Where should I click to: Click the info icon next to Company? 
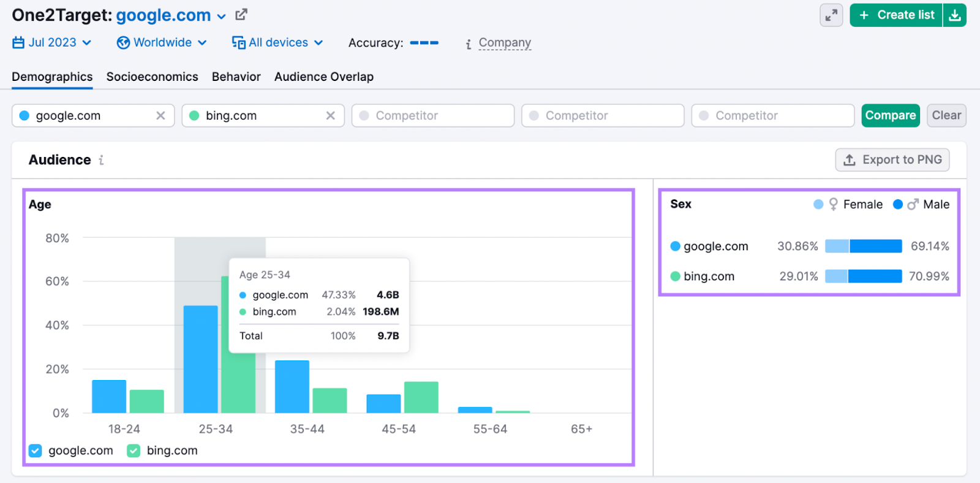tap(469, 44)
